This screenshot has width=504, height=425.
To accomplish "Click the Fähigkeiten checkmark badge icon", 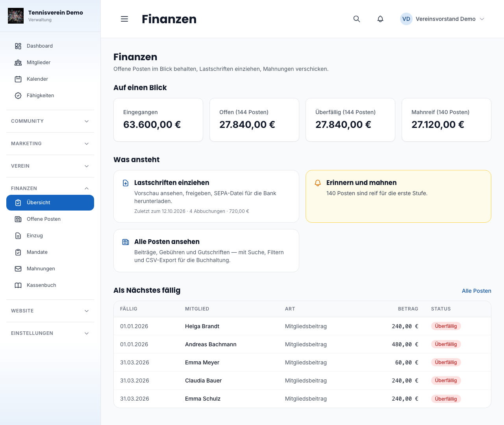I will pyautogui.click(x=18, y=96).
